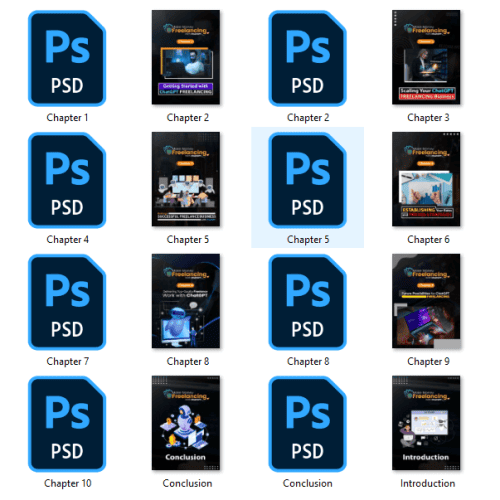
Task: Click "Chapter 8" name under the cover image
Action: point(188,362)
